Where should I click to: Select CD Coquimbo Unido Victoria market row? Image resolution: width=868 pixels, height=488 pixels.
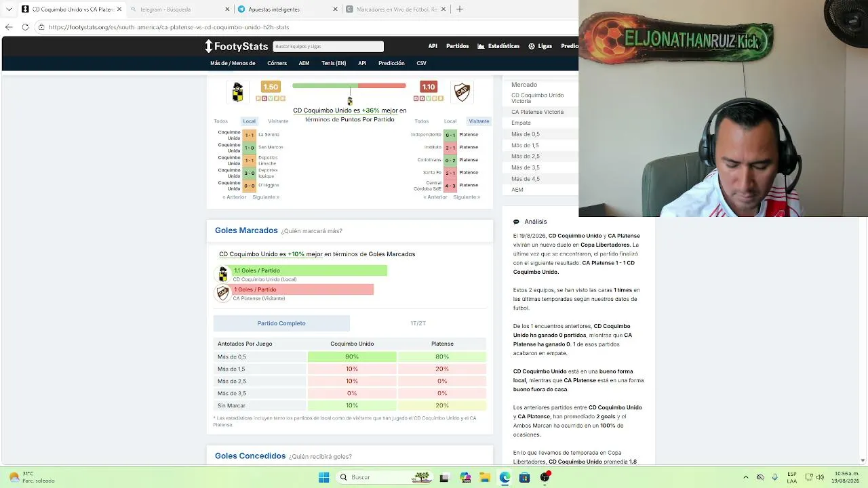coord(540,98)
